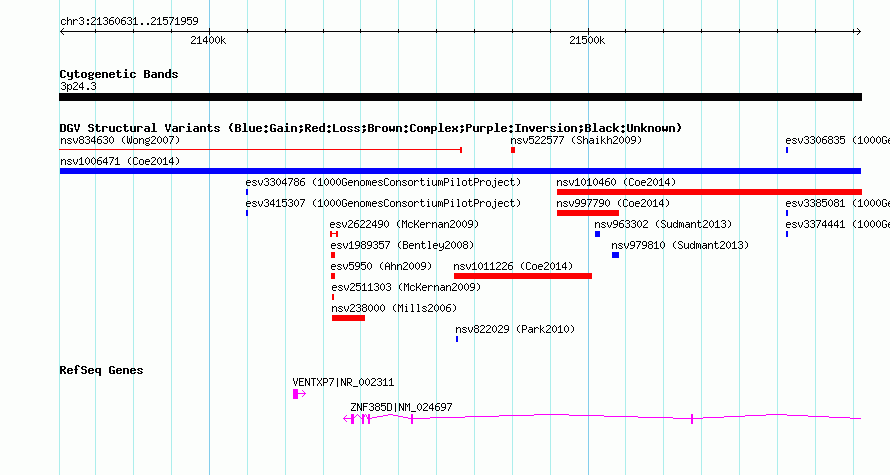
Task: Click the chr3:21360631..21571959 coordinates text
Action: [x=129, y=21]
